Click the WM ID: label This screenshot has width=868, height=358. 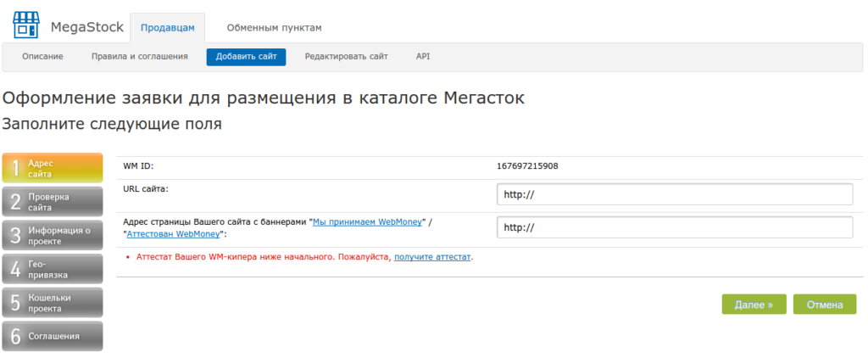(x=138, y=165)
